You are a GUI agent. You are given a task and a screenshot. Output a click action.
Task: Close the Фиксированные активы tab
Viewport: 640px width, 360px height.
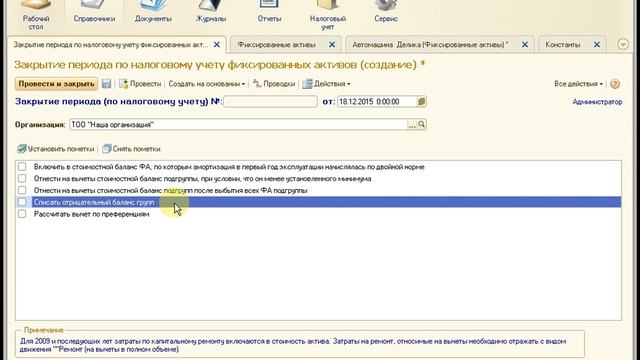332,44
